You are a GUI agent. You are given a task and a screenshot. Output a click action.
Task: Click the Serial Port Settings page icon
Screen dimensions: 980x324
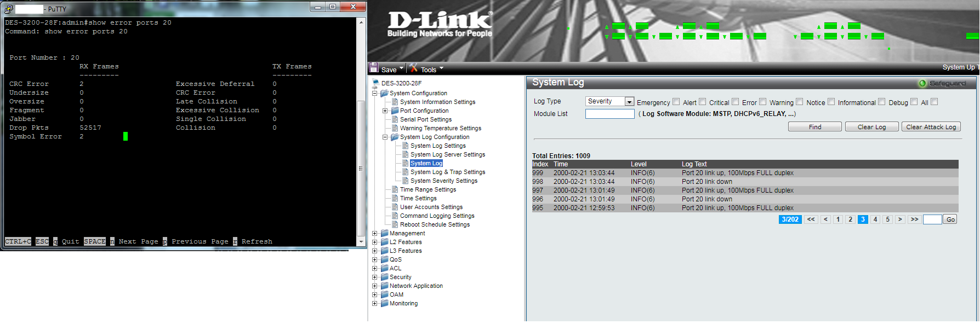(x=395, y=119)
